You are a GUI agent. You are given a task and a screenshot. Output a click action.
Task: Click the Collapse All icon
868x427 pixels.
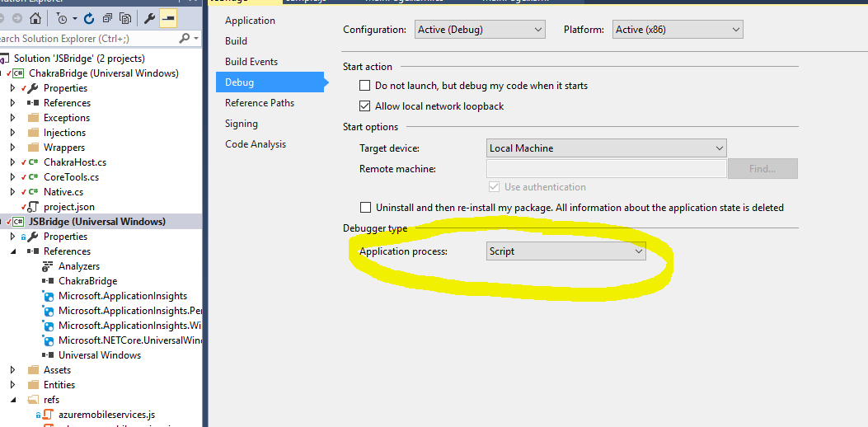tap(106, 18)
